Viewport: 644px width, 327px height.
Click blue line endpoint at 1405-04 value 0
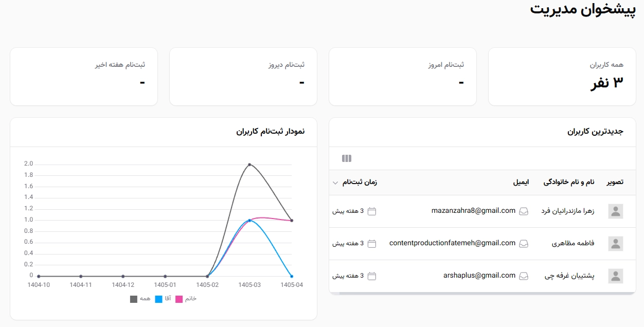[292, 276]
